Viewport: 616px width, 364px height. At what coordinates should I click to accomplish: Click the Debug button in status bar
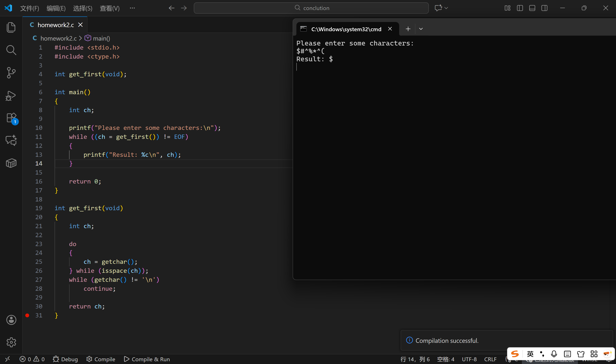pyautogui.click(x=65, y=359)
